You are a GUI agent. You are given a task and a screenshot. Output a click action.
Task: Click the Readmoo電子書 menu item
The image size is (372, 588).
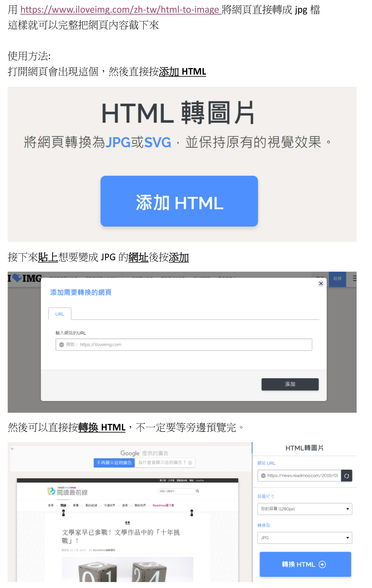[x=163, y=505]
